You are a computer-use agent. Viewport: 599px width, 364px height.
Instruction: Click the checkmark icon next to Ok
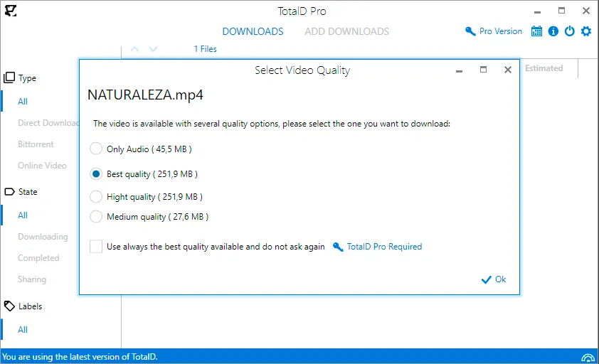[x=487, y=280]
